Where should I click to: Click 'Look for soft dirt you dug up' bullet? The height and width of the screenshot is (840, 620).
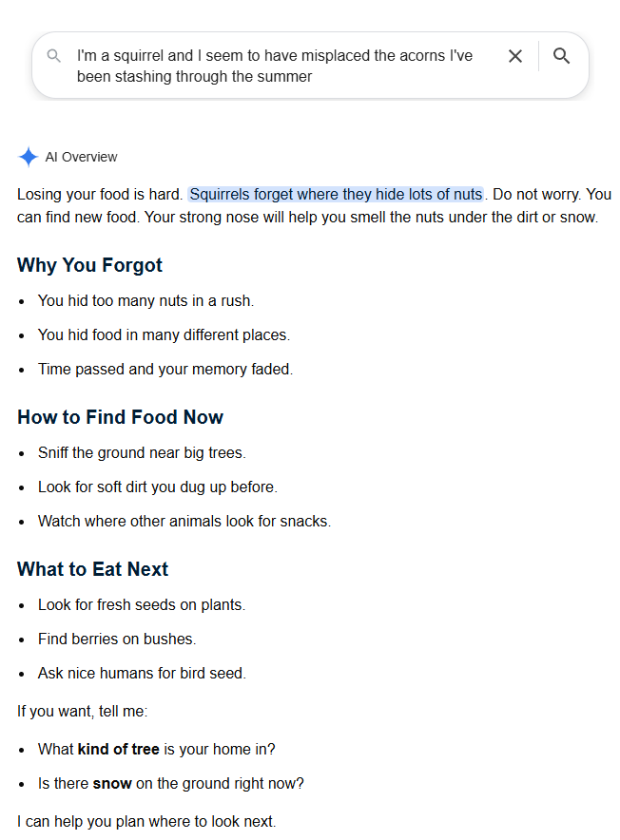(x=158, y=487)
